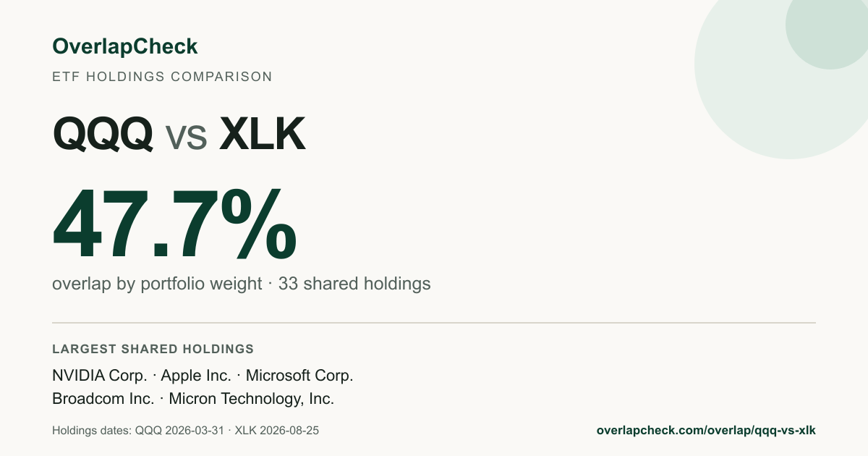Click the 33 shared holdings text

coord(354,284)
